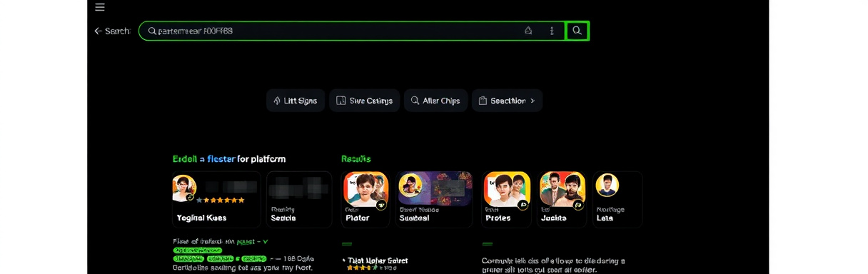
Task: Open the 'Lata' result card
Action: [617, 199]
